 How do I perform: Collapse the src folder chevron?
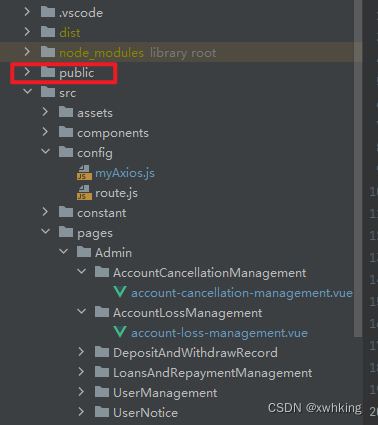[x=28, y=91]
